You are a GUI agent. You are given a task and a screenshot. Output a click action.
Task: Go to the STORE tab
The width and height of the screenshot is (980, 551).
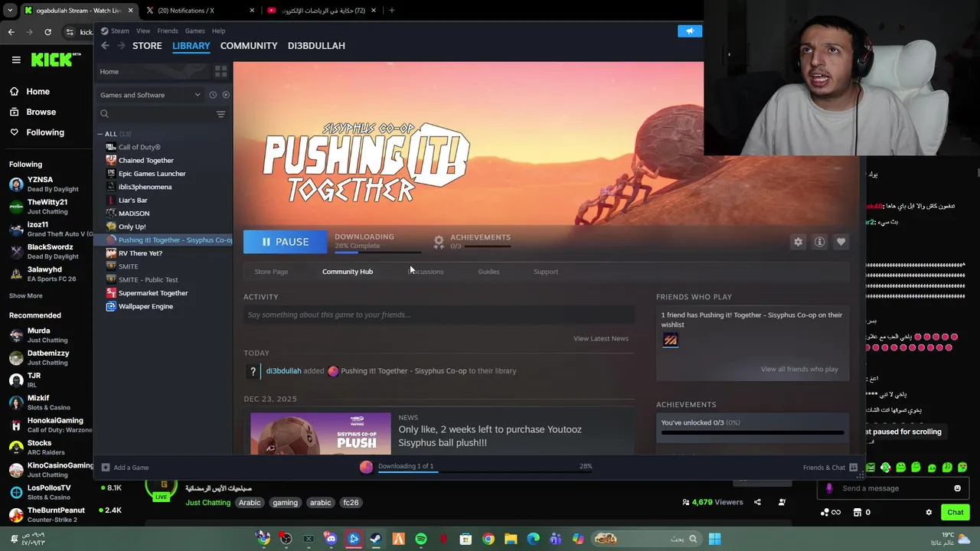(x=147, y=45)
